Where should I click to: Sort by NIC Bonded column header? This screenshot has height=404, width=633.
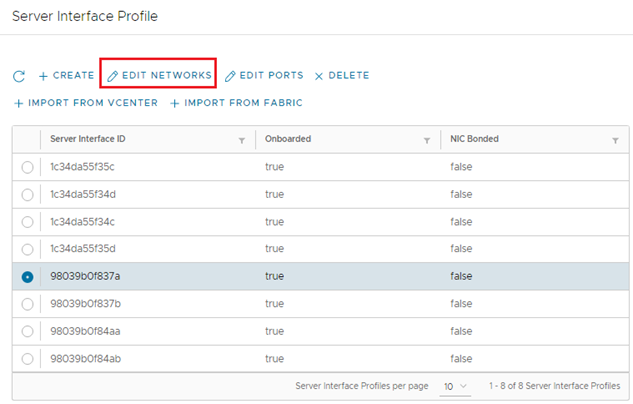[475, 140]
